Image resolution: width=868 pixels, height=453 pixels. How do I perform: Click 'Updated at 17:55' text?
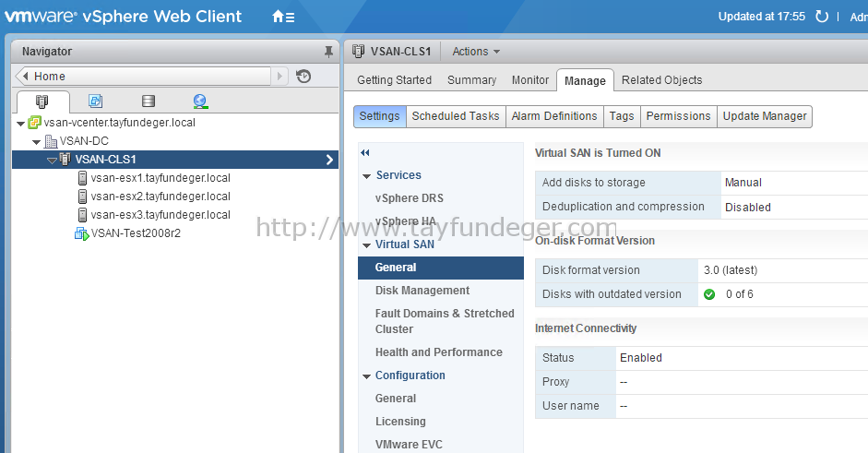click(761, 17)
